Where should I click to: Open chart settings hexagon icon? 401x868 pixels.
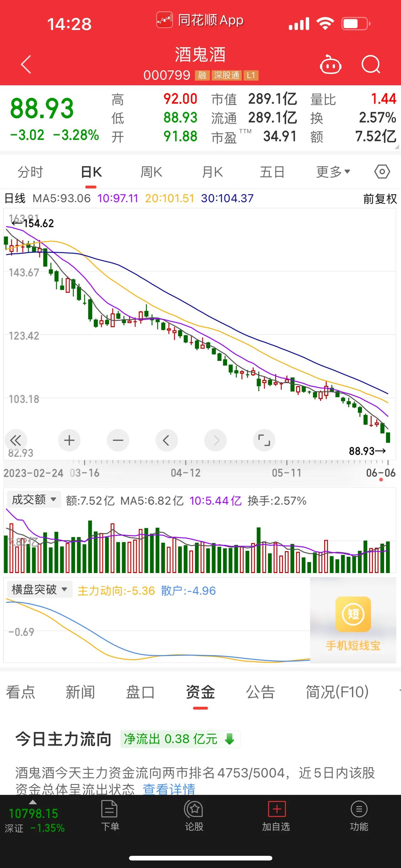[382, 172]
